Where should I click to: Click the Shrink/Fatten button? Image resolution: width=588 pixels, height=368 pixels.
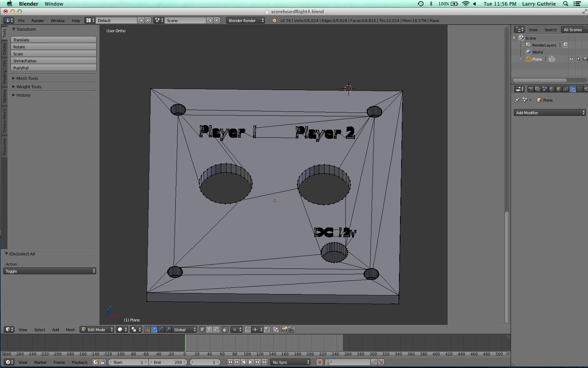[53, 61]
